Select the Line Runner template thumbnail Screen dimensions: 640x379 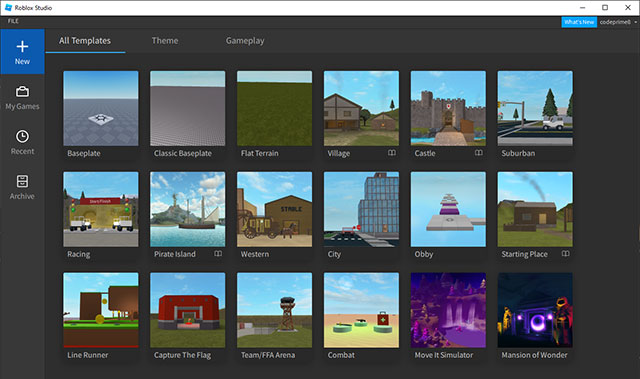[101, 310]
